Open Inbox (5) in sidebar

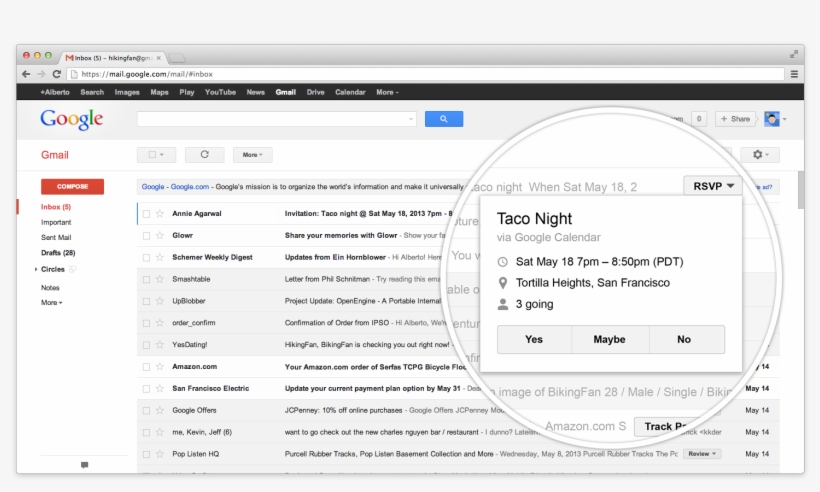point(56,207)
